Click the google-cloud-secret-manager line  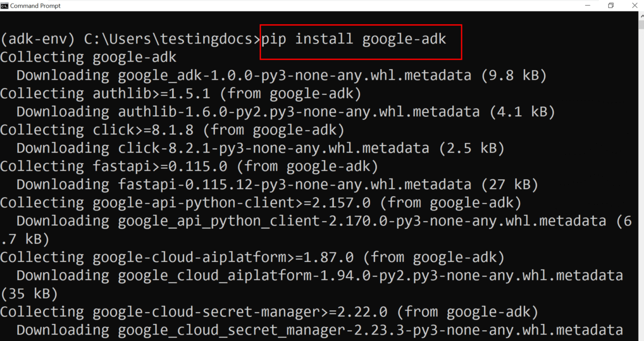[268, 311]
